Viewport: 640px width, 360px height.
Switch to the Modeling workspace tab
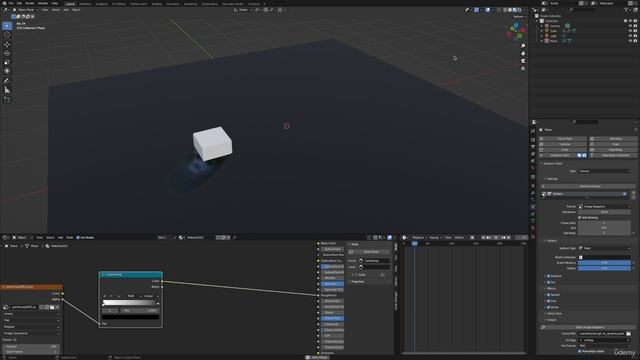(x=85, y=4)
